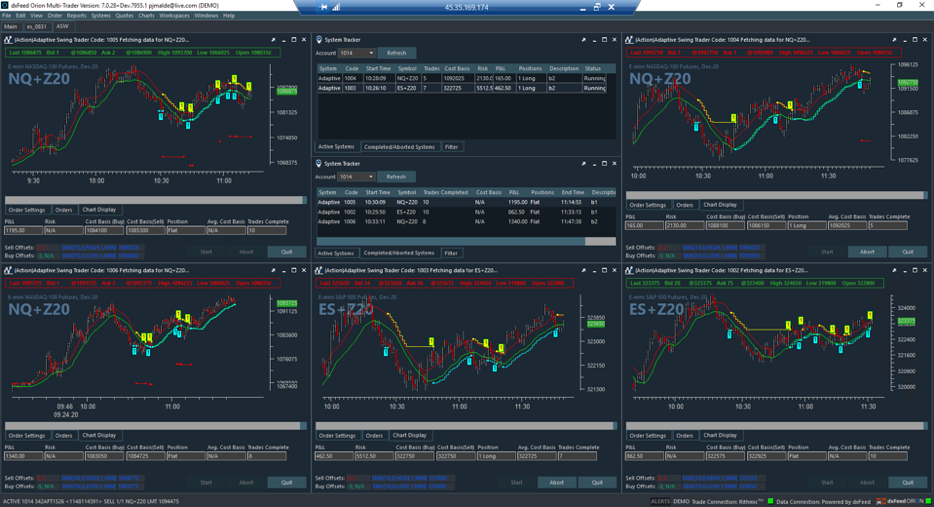Switch to the es_0831 workspace tab
The width and height of the screenshot is (934, 507).
coord(36,27)
